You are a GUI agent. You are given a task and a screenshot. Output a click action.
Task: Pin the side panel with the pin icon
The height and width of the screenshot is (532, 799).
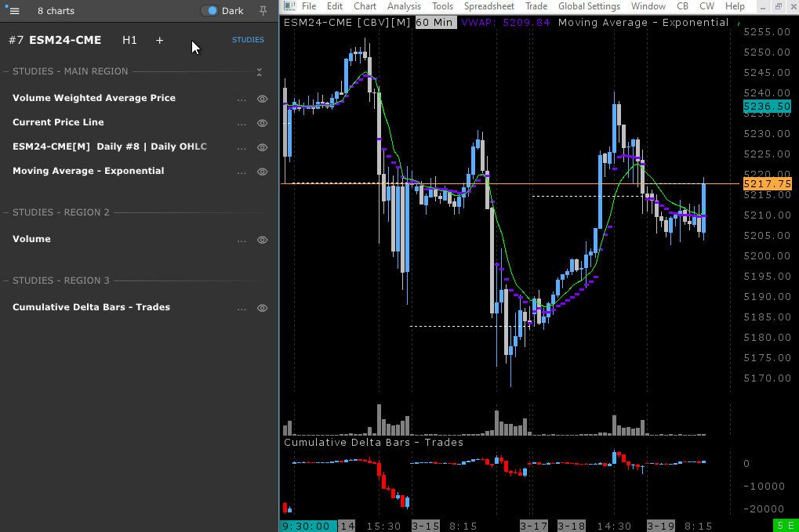263,11
